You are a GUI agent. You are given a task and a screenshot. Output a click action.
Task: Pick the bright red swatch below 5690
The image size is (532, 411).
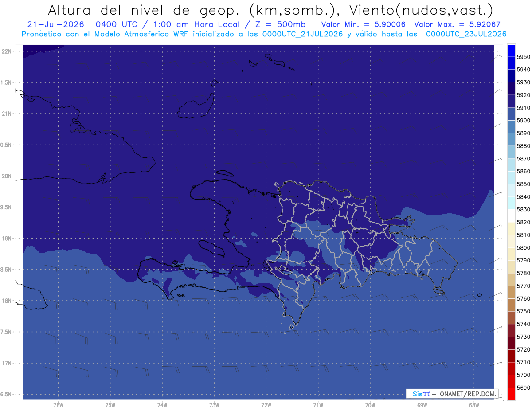(x=511, y=394)
